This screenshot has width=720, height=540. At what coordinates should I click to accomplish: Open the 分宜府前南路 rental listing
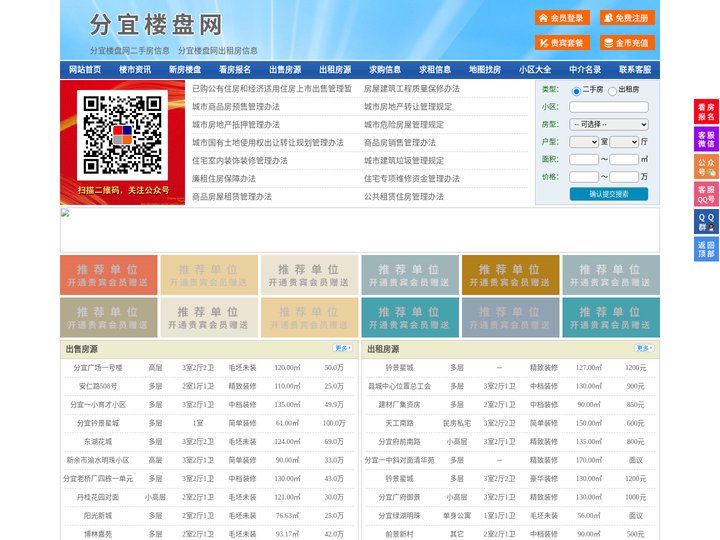tap(399, 442)
